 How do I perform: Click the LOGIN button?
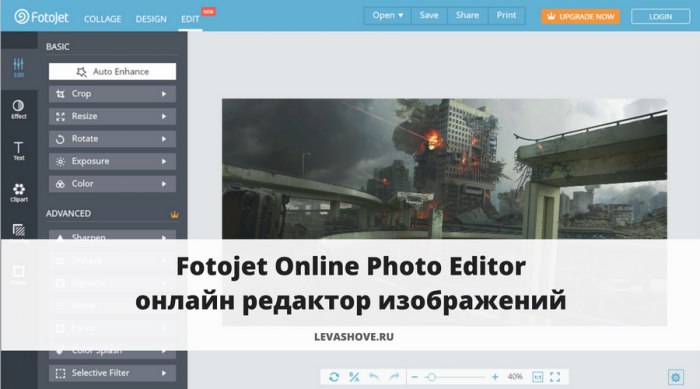(x=660, y=17)
